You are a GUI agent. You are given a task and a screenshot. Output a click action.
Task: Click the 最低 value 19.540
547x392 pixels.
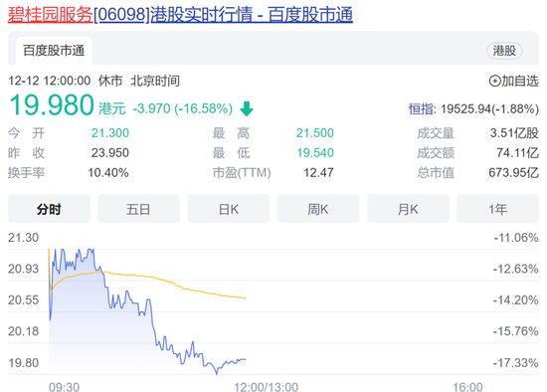coord(315,153)
